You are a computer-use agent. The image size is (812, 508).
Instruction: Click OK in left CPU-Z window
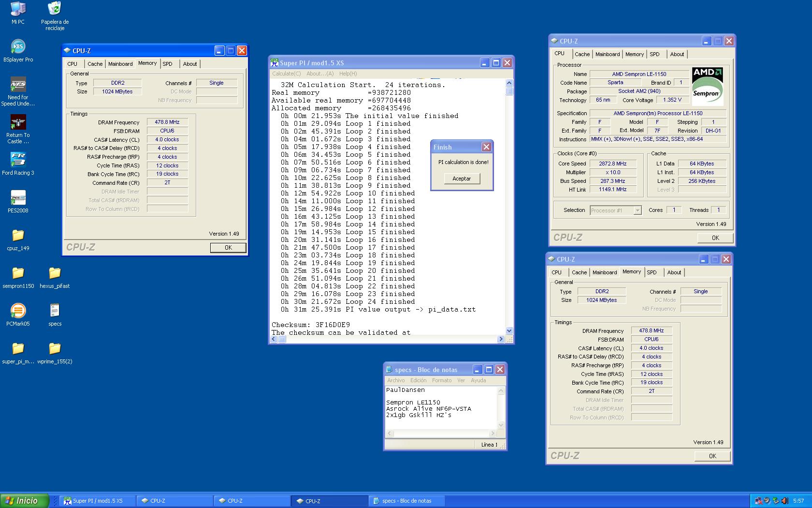tap(228, 247)
